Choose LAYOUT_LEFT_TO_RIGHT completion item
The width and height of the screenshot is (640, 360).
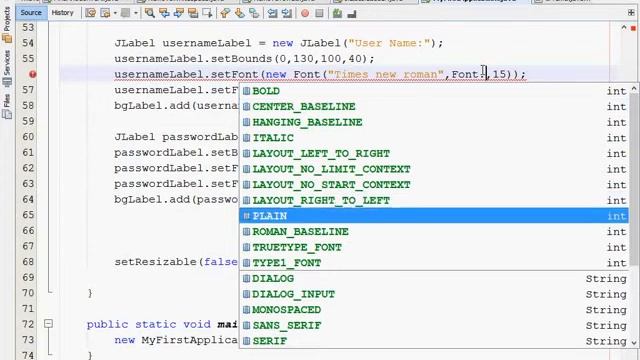coord(433,153)
